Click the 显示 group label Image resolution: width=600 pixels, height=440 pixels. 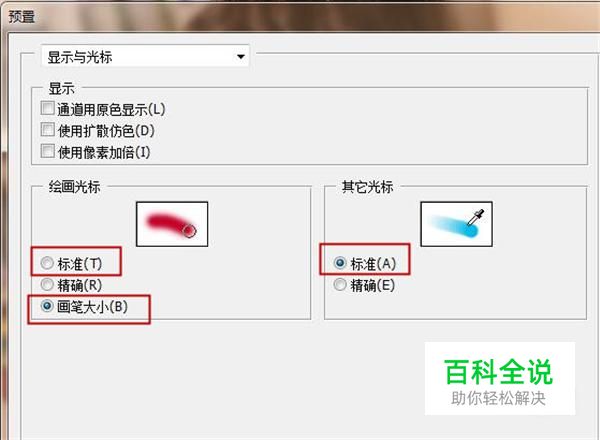[x=61, y=89]
